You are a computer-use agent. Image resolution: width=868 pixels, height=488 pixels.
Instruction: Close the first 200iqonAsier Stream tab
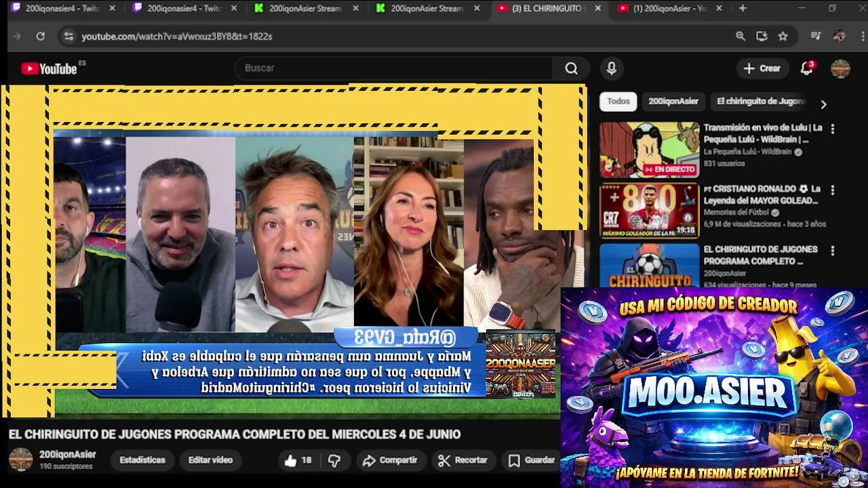pyautogui.click(x=355, y=8)
